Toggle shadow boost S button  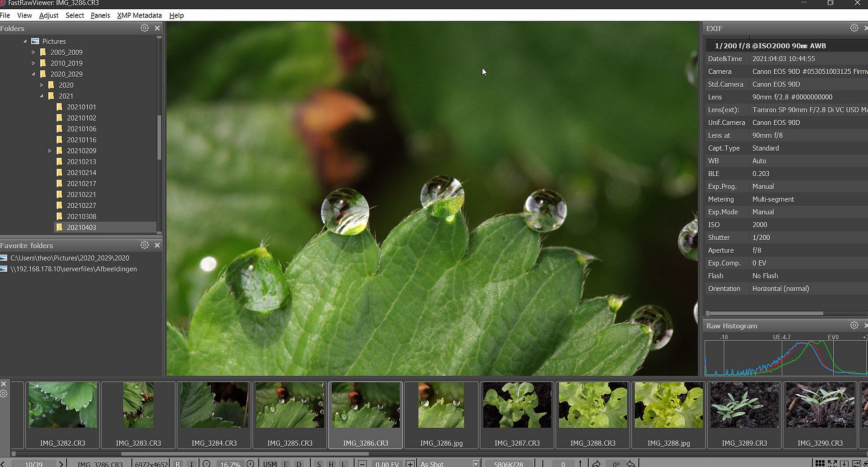pos(318,464)
